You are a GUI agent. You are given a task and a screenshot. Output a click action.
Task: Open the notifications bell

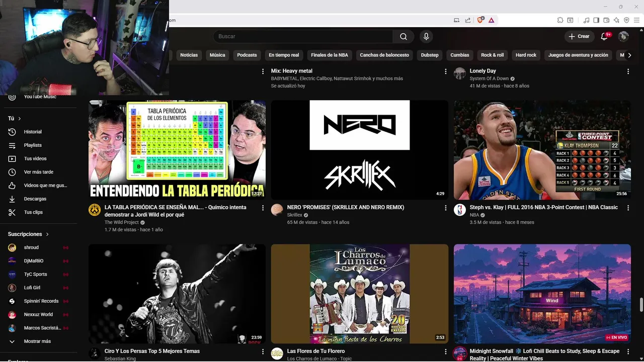(x=605, y=36)
